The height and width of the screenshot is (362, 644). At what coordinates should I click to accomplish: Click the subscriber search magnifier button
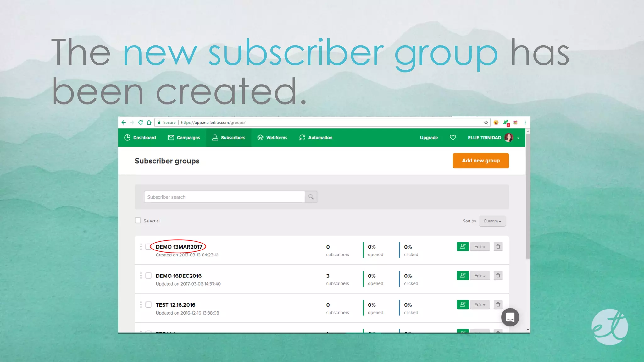click(x=311, y=197)
